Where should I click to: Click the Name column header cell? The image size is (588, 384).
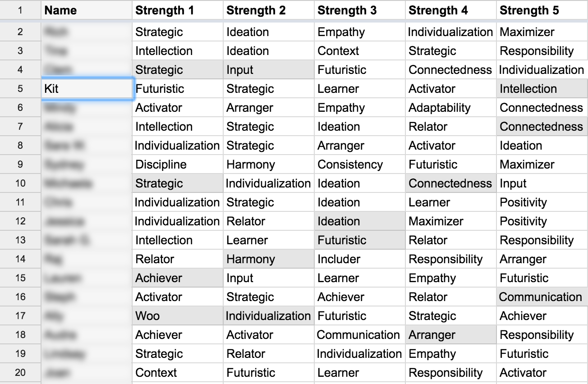(87, 10)
